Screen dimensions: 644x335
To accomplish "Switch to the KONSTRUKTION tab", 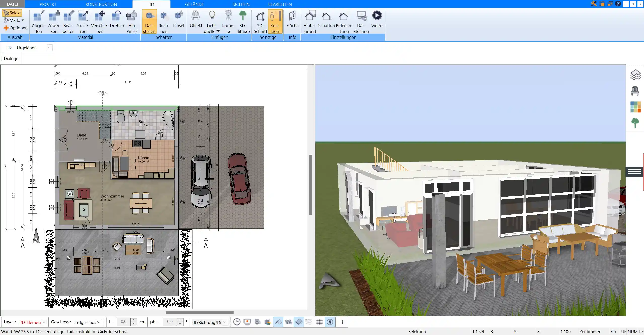I will coord(101,4).
